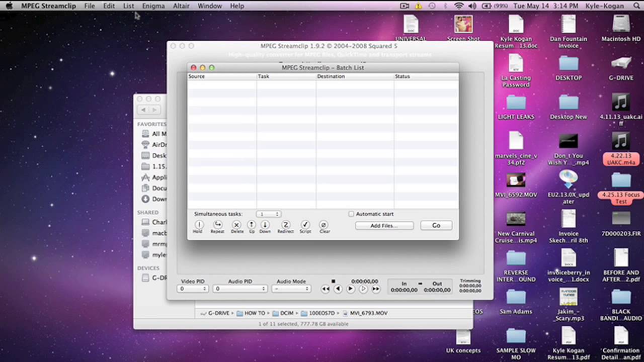This screenshot has width=644, height=362.
Task: Click the volume icon in menu bar
Action: (472, 6)
